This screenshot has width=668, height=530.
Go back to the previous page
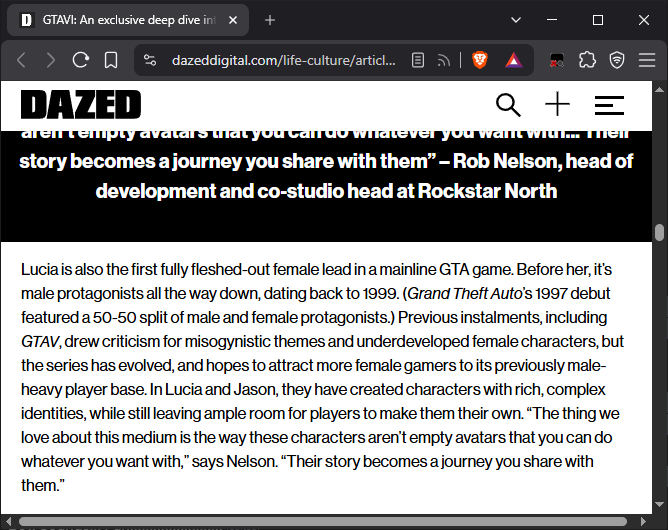click(22, 60)
